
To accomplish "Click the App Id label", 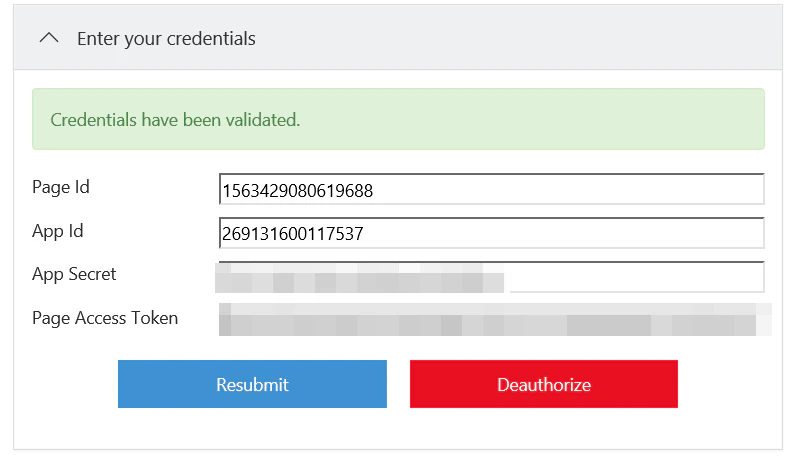I will pyautogui.click(x=57, y=231).
